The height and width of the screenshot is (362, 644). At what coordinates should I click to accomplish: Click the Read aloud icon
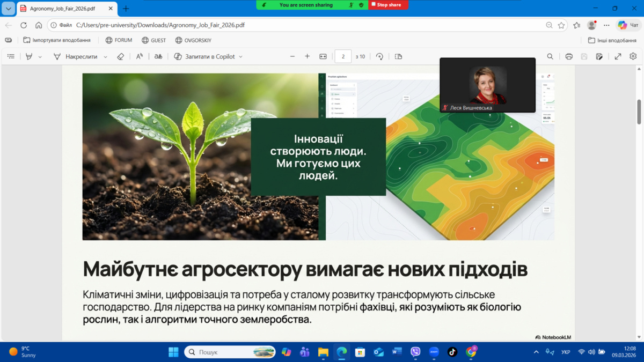pos(140,56)
